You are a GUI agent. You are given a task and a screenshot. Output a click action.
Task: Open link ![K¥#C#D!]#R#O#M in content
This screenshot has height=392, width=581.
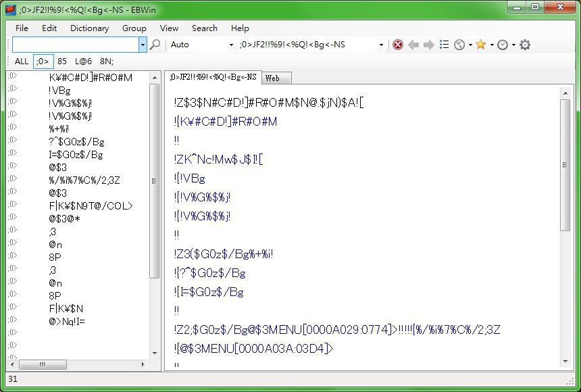tap(226, 122)
